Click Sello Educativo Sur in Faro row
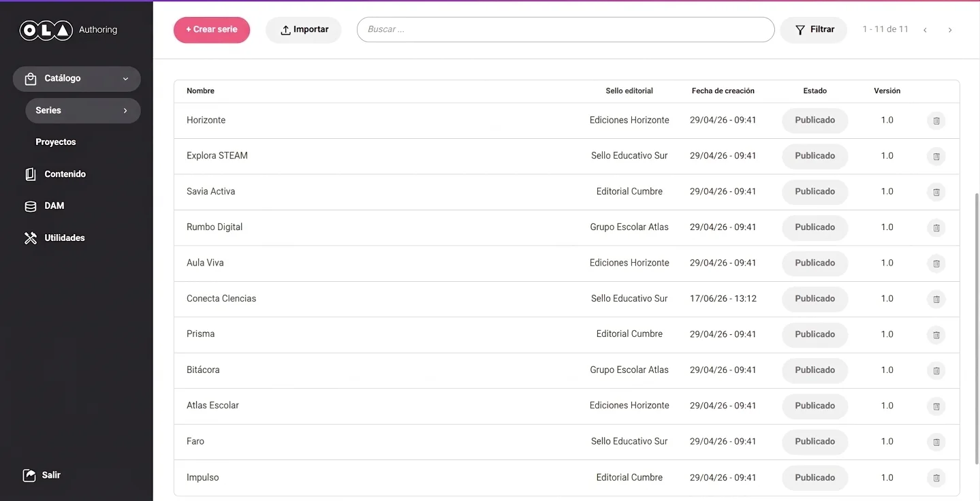This screenshot has width=980, height=501. pyautogui.click(x=629, y=441)
